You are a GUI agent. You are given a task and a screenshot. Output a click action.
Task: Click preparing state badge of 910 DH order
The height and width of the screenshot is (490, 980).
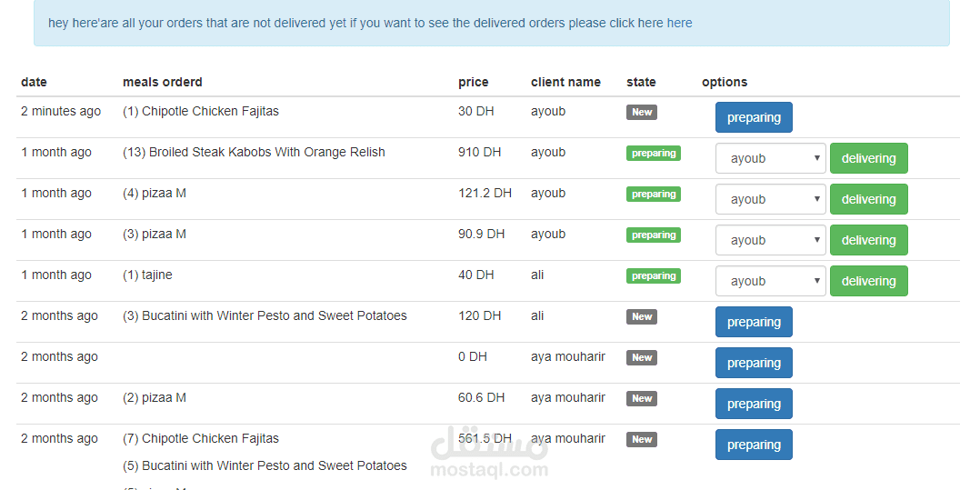pos(653,153)
